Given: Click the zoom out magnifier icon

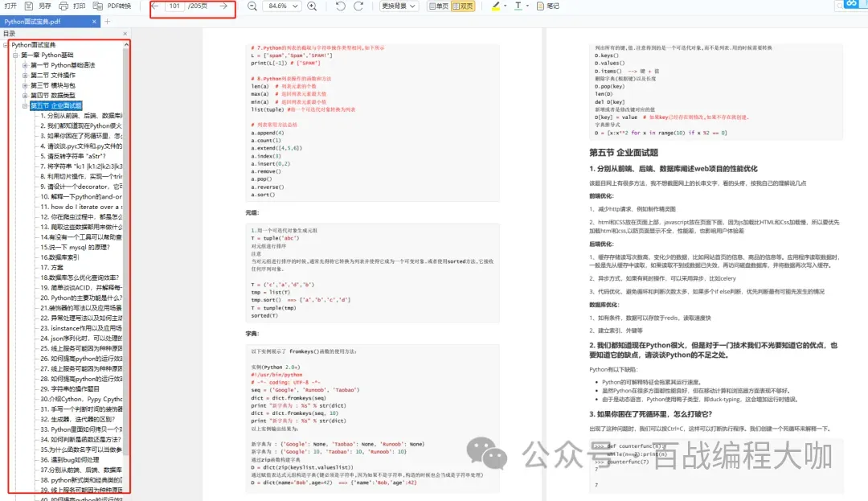Looking at the screenshot, I should click(x=252, y=6).
